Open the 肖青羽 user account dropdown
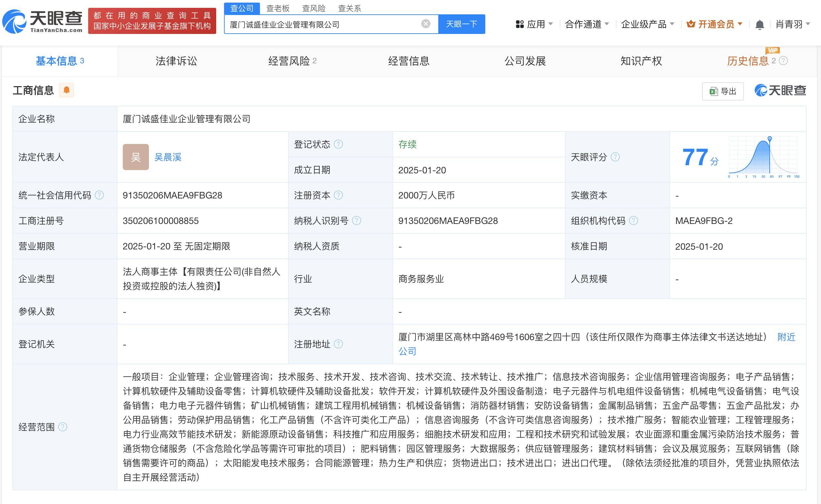This screenshot has width=821, height=504. [792, 24]
